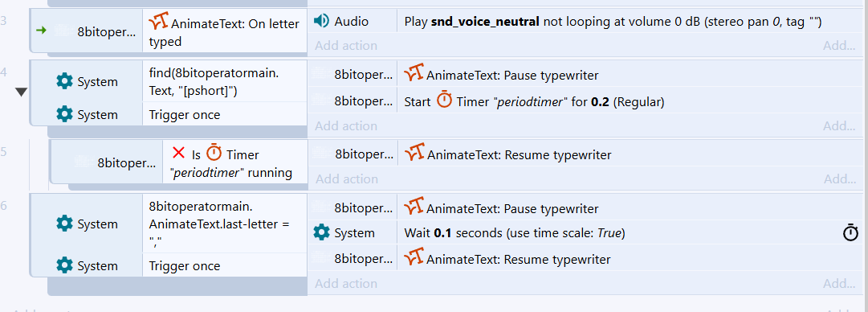The width and height of the screenshot is (868, 312).
Task: Click the timer clock icon in Start Timer action
Action: tap(444, 101)
